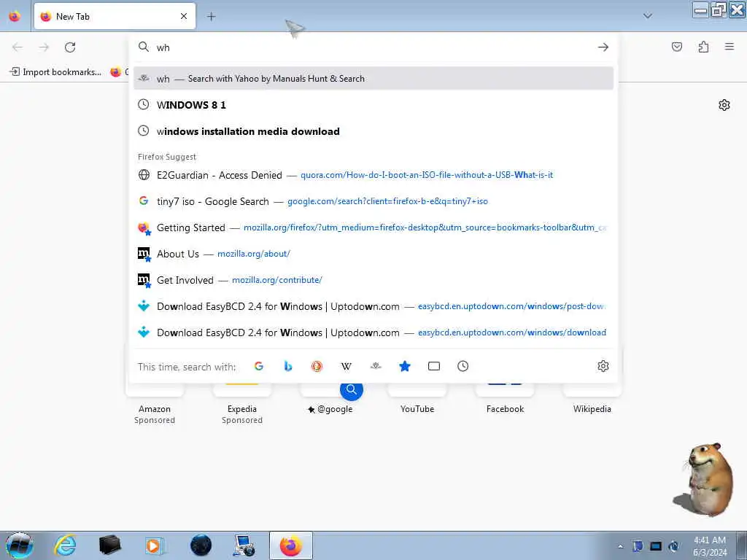Select 'wh — Search with Yahoo' suggestion
The image size is (747, 560).
[x=373, y=79]
